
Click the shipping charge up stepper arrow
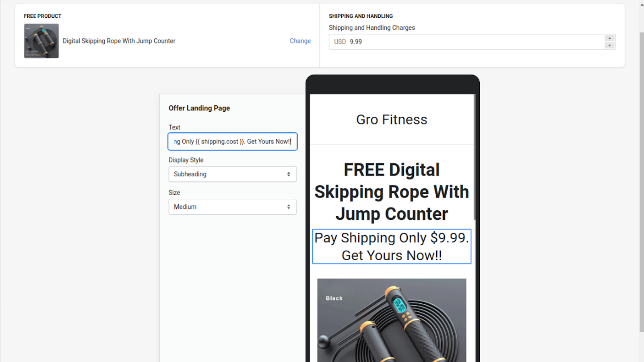coord(610,39)
